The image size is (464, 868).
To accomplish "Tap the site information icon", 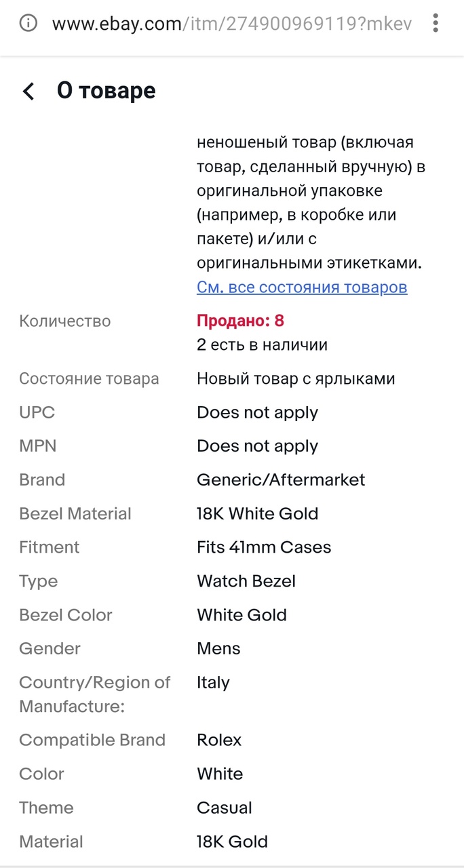I will click(x=28, y=24).
